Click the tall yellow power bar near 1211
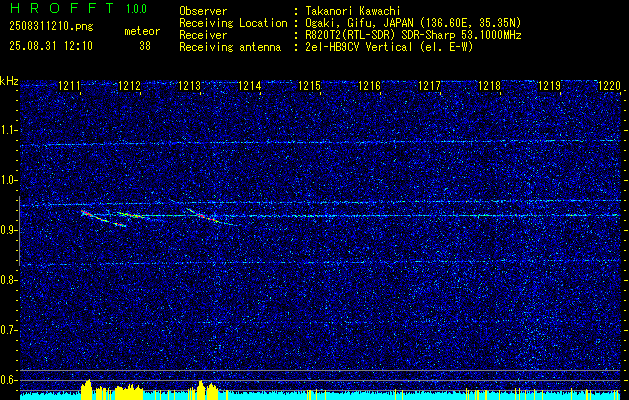The image size is (629, 400). tap(86, 390)
